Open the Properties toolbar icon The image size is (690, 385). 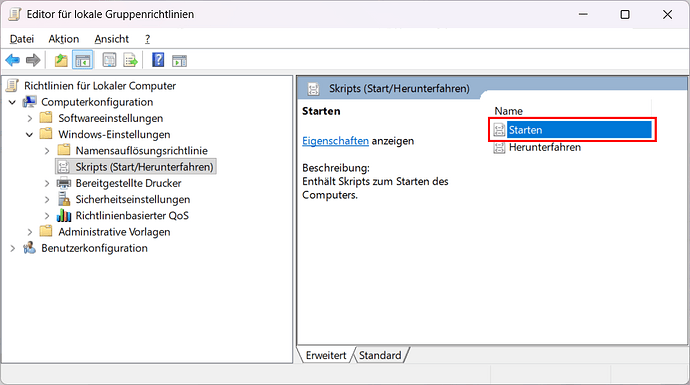(x=109, y=60)
